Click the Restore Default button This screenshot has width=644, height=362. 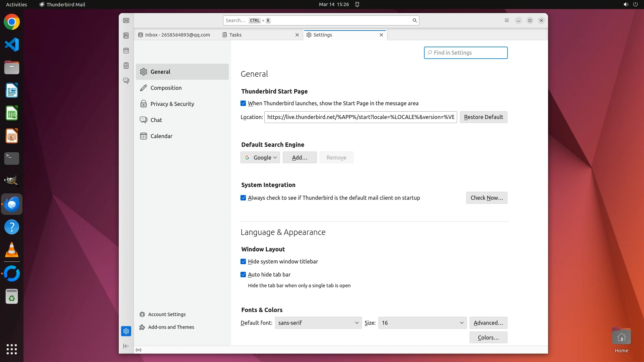(x=483, y=117)
